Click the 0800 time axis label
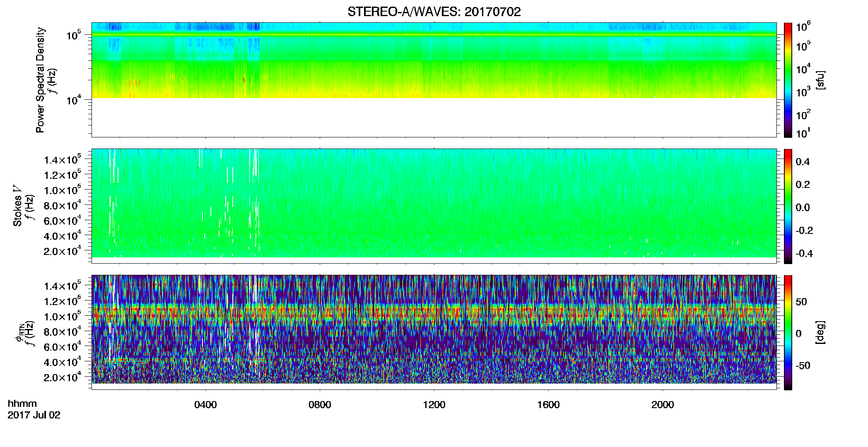The height and width of the screenshot is (447, 868). point(320,405)
